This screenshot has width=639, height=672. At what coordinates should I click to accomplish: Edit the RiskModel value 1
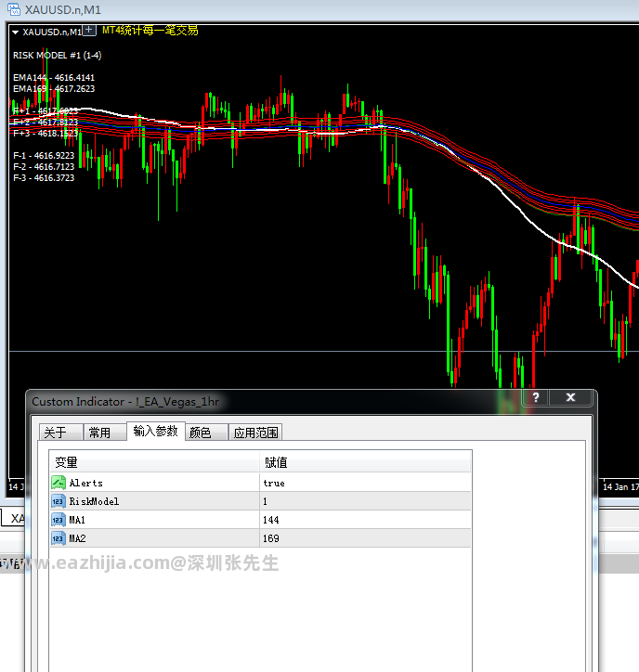[x=365, y=501]
